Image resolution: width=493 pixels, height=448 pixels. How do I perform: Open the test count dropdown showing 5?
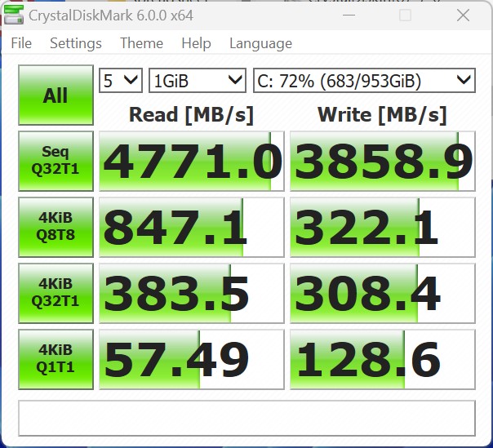[x=120, y=80]
